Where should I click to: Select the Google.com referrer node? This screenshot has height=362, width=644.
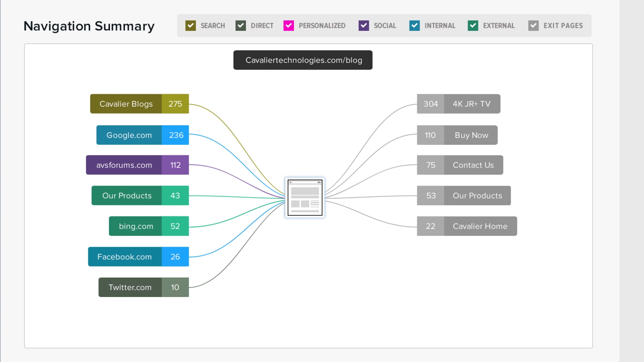142,135
